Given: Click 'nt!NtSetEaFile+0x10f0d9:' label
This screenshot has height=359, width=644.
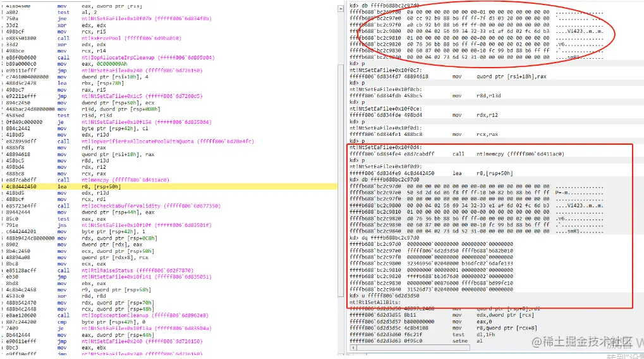Looking at the screenshot, I should pos(386,167).
